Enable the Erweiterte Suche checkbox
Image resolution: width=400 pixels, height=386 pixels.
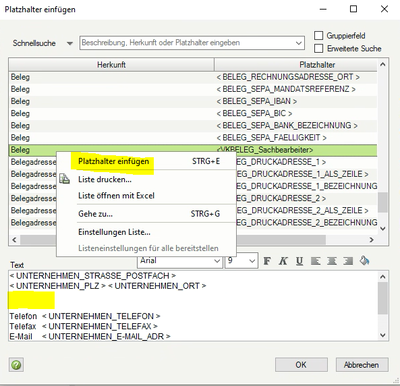click(319, 49)
